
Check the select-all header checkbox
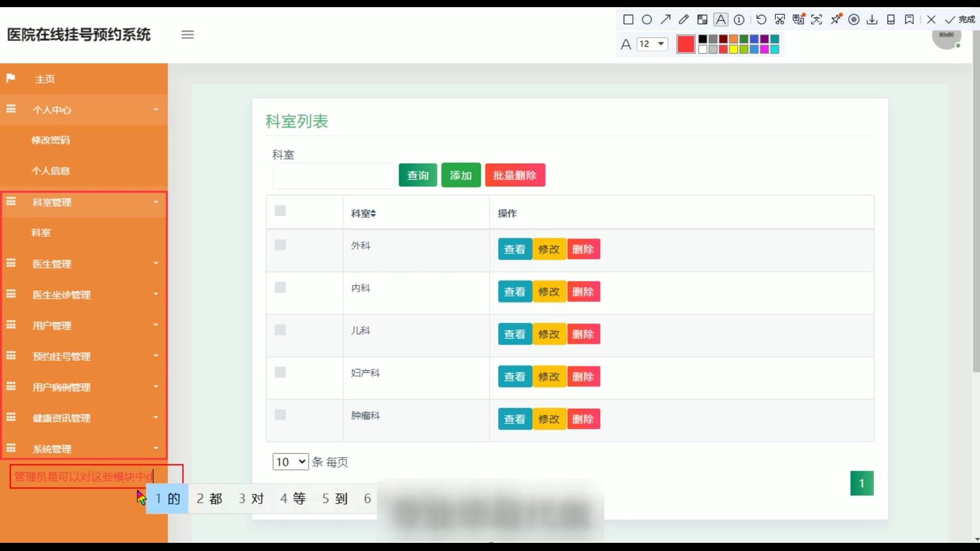[x=280, y=211]
